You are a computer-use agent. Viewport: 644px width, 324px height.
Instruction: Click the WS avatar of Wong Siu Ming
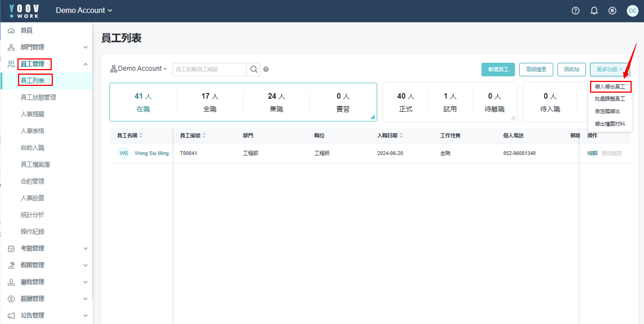click(124, 153)
